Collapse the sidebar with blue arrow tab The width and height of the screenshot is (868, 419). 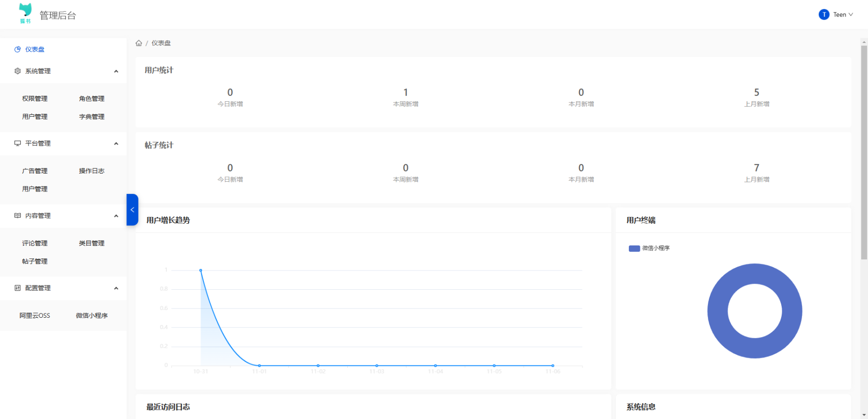[x=132, y=210]
